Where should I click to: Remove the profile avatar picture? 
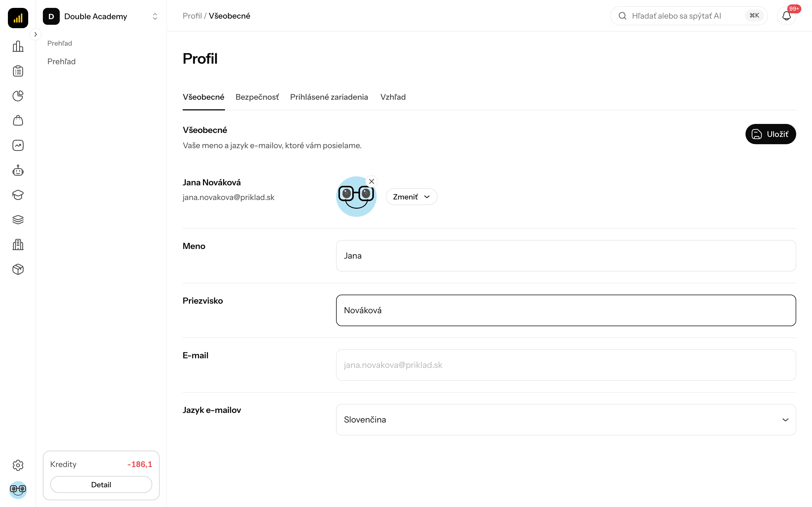[x=371, y=181]
